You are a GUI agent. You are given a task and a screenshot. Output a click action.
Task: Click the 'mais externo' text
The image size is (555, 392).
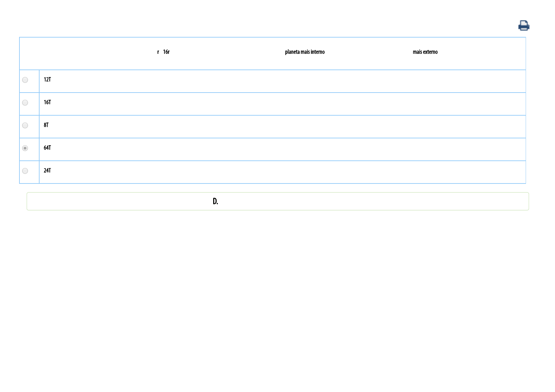coord(425,52)
